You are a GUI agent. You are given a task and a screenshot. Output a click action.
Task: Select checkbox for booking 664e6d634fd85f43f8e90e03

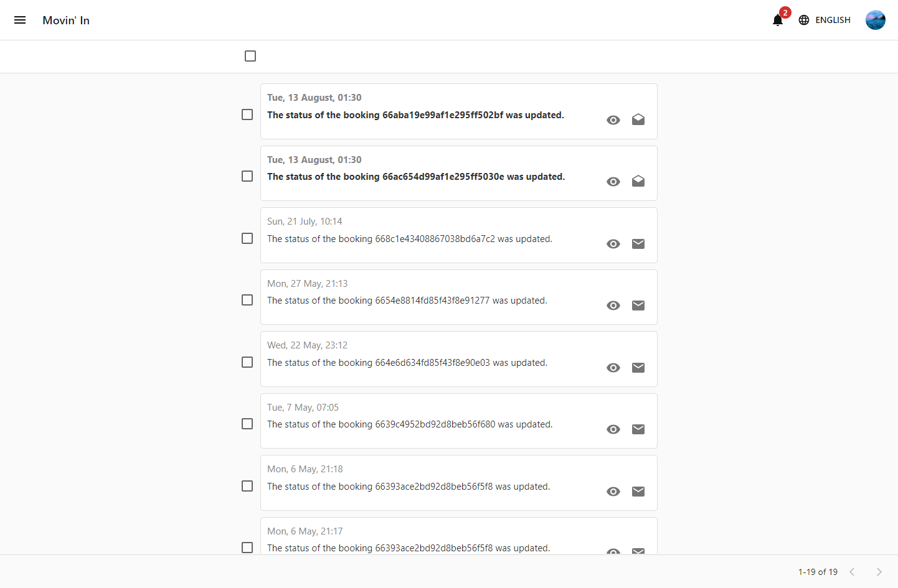(247, 362)
